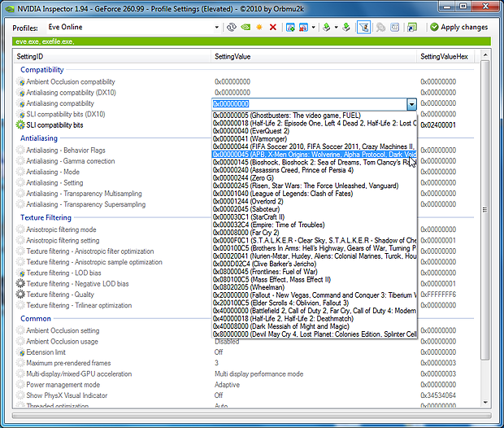The image size is (504, 428).
Task: Select 0x200100C5 Elder Scrolls 4 option
Action: (315, 303)
